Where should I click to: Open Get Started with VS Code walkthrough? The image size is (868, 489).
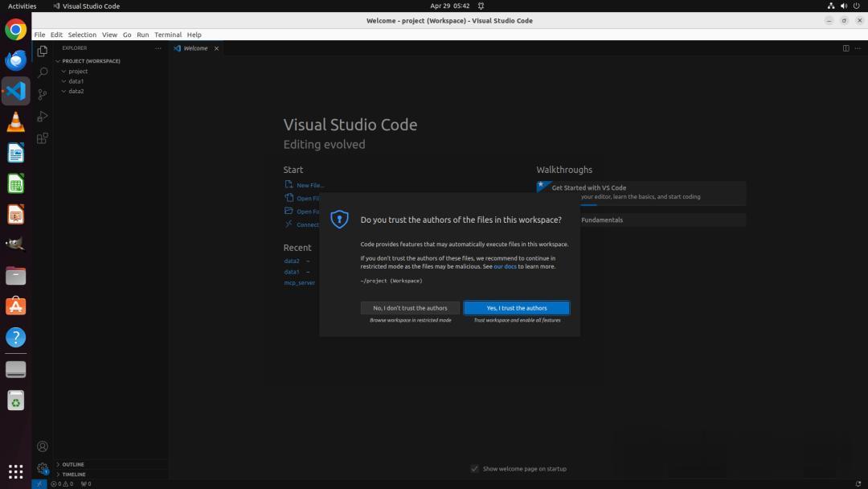(x=641, y=193)
